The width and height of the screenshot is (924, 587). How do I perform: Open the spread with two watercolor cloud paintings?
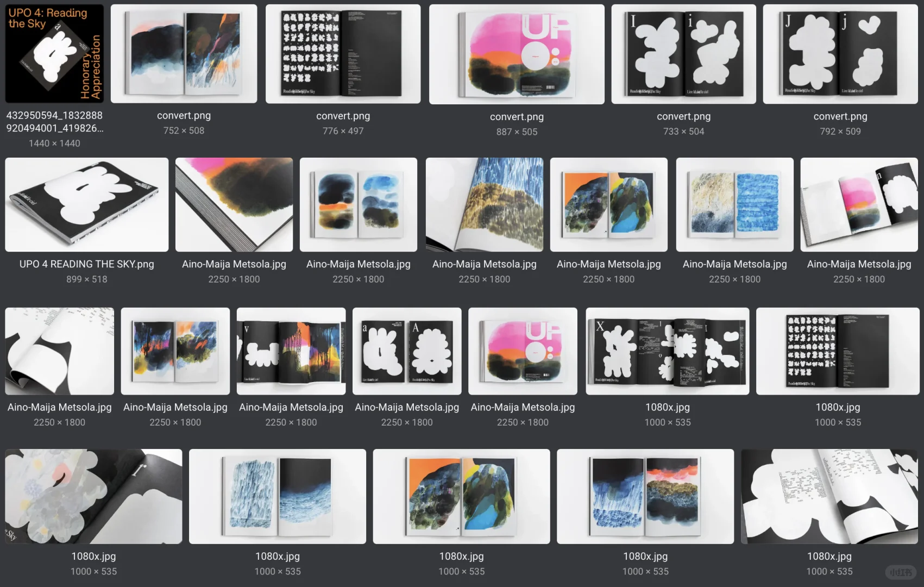(x=359, y=205)
